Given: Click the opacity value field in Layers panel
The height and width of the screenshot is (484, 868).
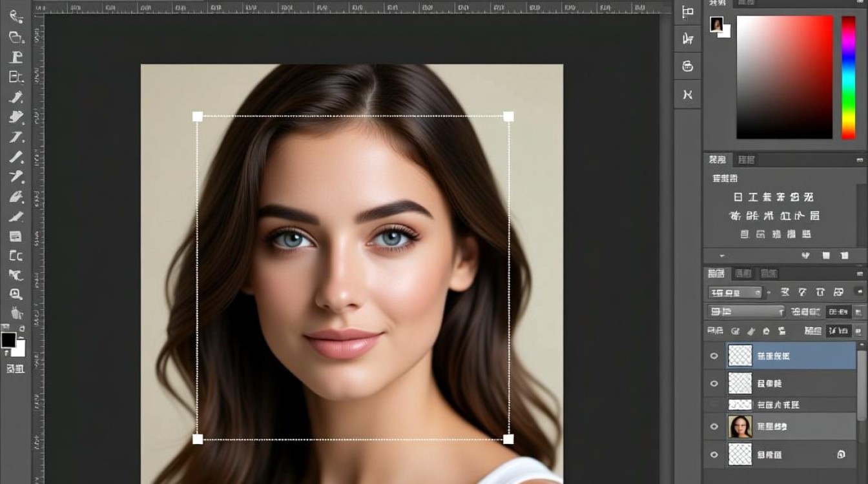Looking at the screenshot, I should [x=839, y=312].
